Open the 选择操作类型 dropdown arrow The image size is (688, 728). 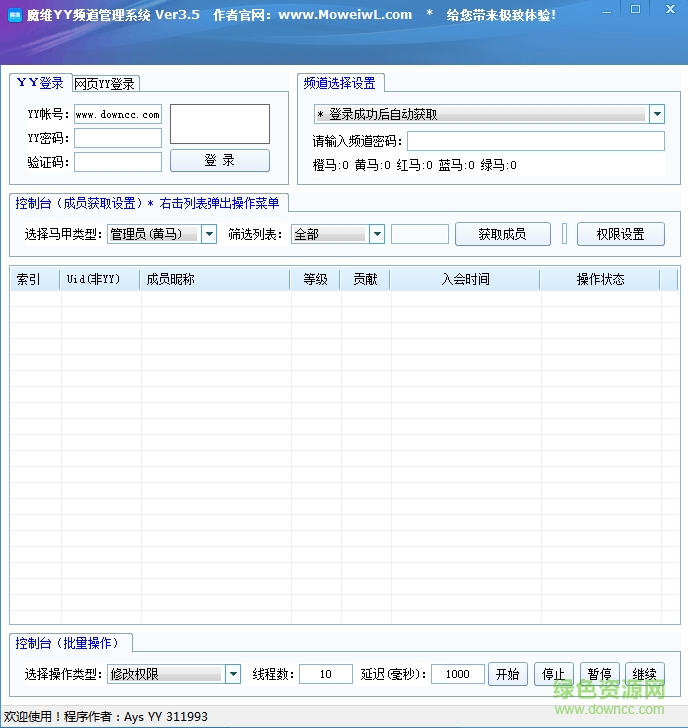click(x=233, y=674)
